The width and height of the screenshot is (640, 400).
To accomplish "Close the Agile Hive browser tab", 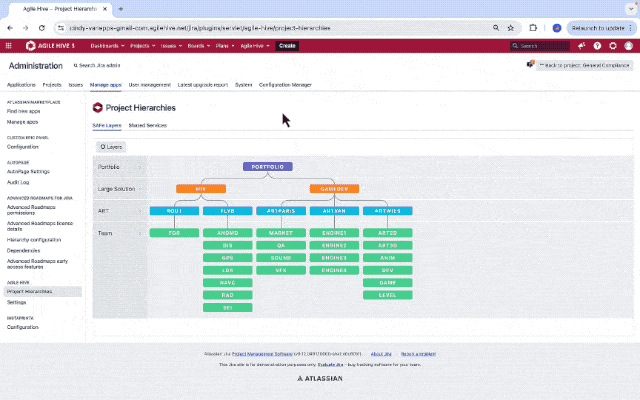I will pos(105,9).
